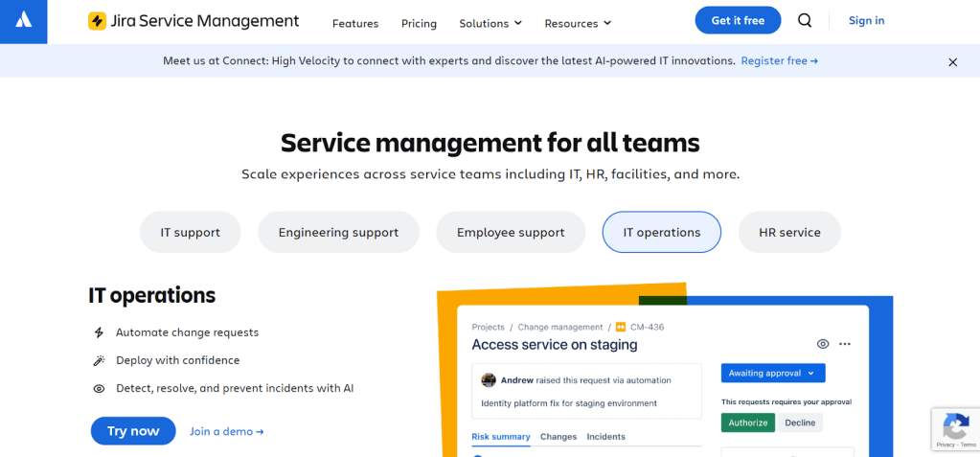Open the search magnifier icon
Image resolution: width=980 pixels, height=457 pixels.
coord(805,21)
